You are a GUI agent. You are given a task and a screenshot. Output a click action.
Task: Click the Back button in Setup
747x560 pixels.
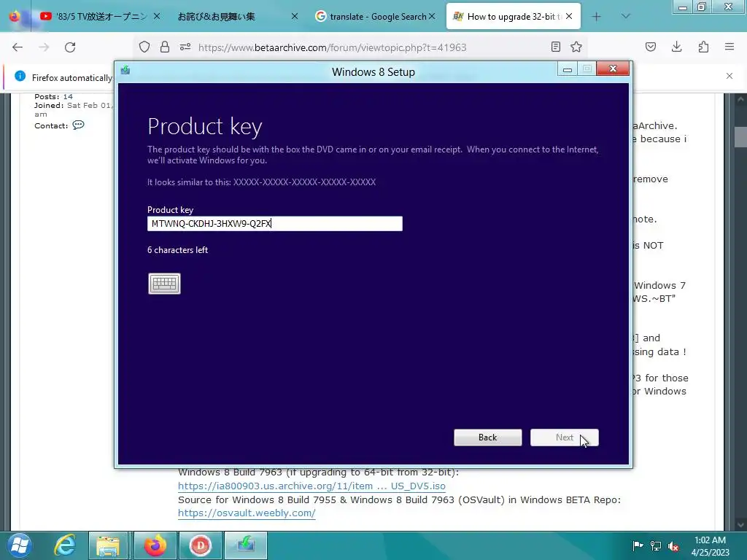click(x=488, y=437)
